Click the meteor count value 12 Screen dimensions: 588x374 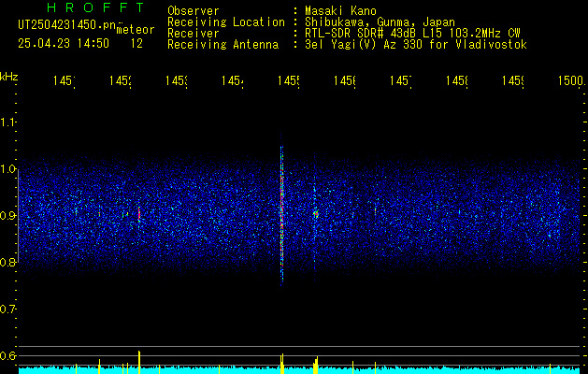136,44
